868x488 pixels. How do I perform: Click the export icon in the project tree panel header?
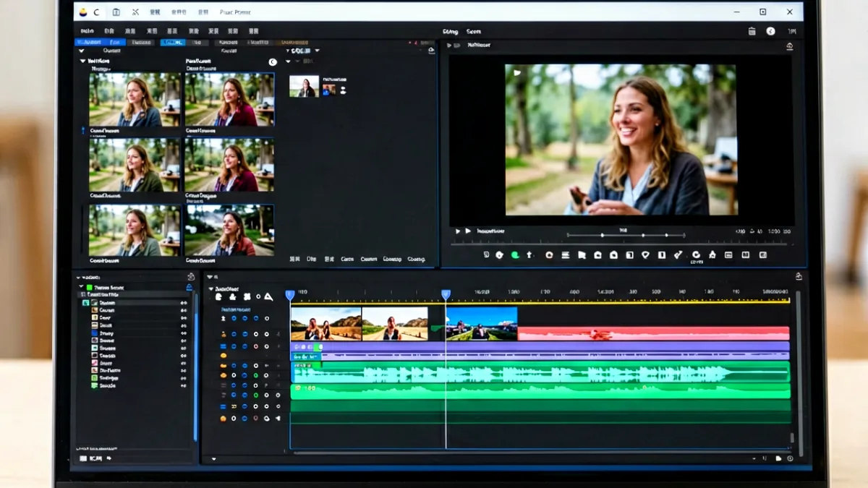[190, 277]
